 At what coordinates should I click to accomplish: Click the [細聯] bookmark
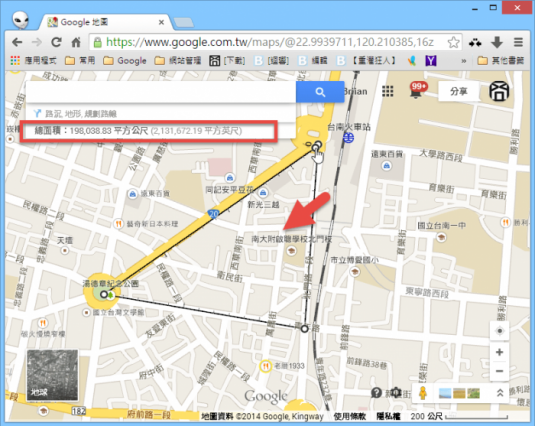(x=271, y=61)
